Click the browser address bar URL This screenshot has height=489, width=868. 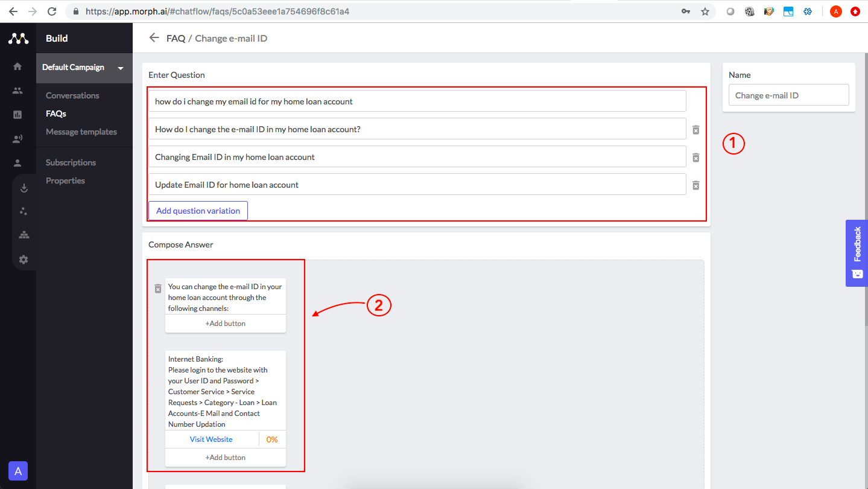point(217,11)
